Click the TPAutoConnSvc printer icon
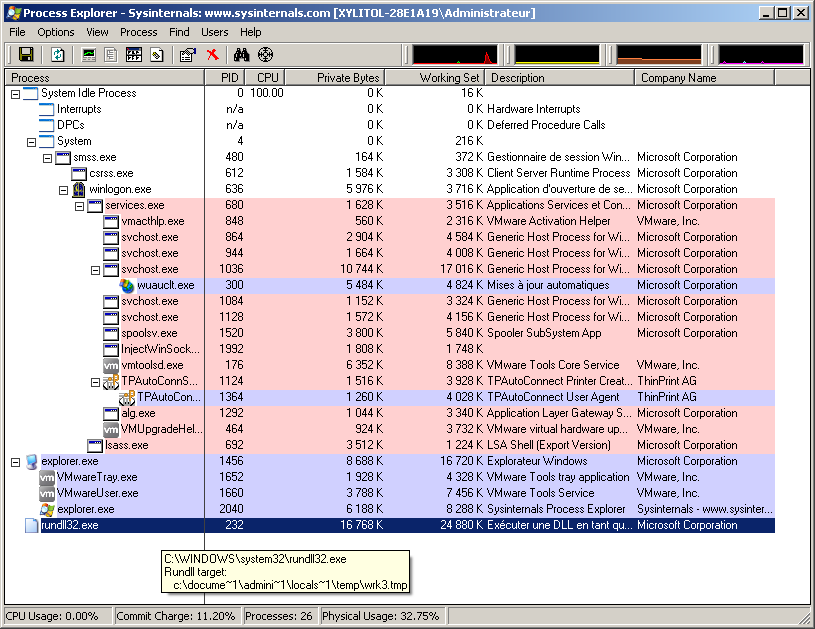Image resolution: width=815 pixels, height=629 pixels. 111,382
